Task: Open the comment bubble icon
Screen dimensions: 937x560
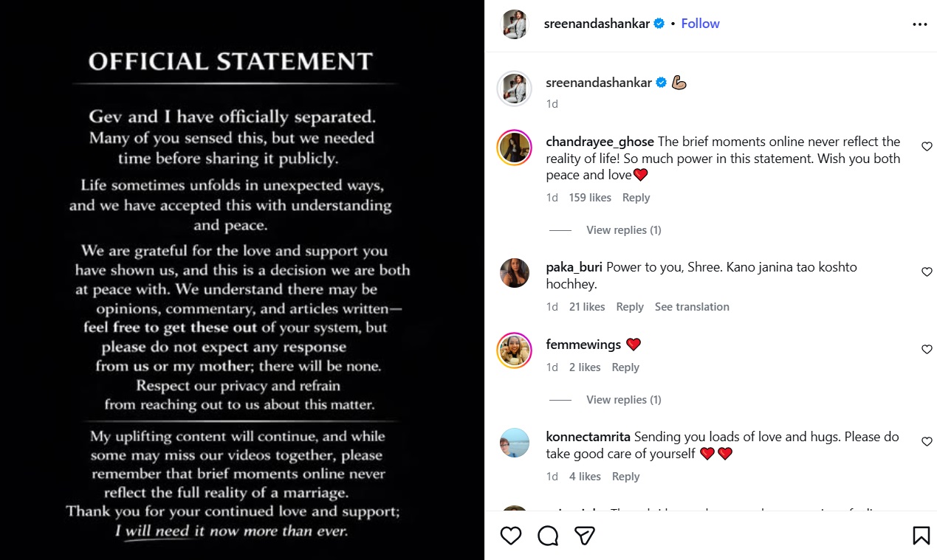Action: 548,536
